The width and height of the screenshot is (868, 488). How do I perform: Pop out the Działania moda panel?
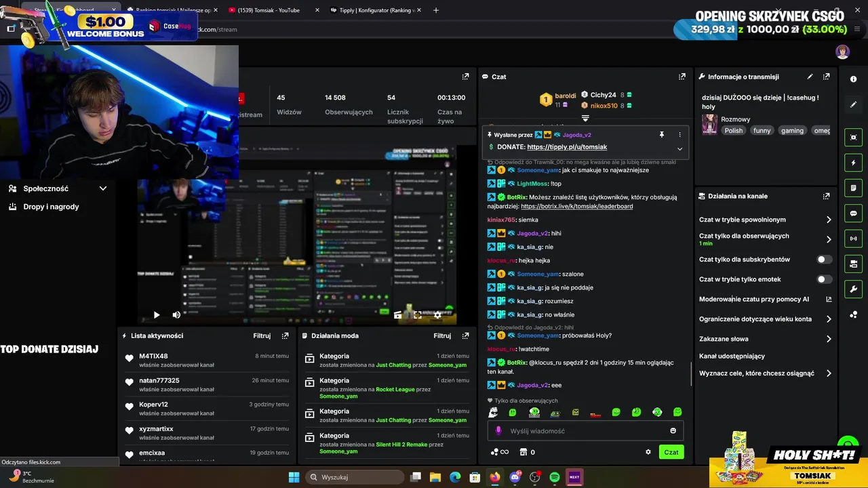465,335
